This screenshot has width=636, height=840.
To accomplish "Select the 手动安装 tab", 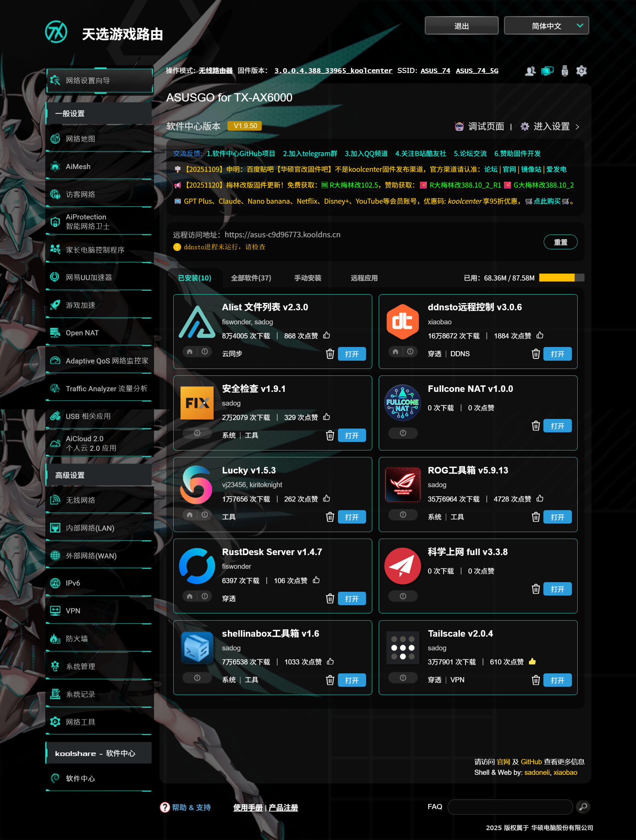I will coord(307,278).
